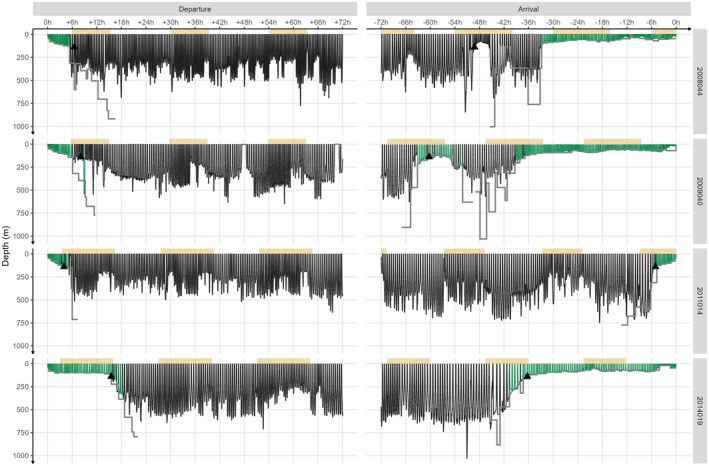
Task: Click the 1000 depth label in 2008044 row
Action: tap(22, 127)
